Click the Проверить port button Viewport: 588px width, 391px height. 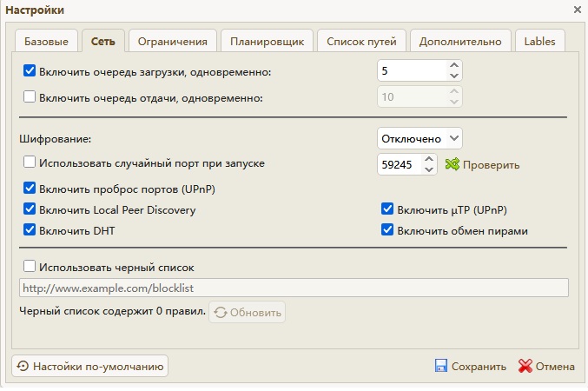[x=482, y=164]
